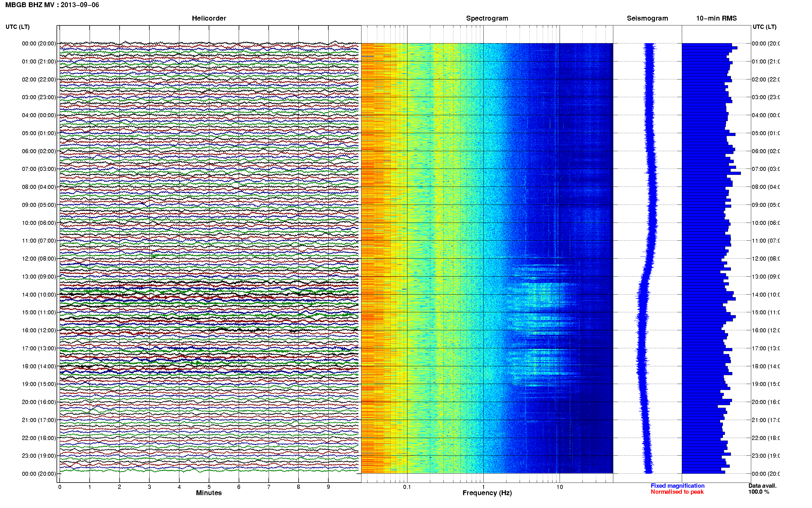Click the left '08:00 (04:00)' time label
The width and height of the screenshot is (812, 508).
coord(39,187)
